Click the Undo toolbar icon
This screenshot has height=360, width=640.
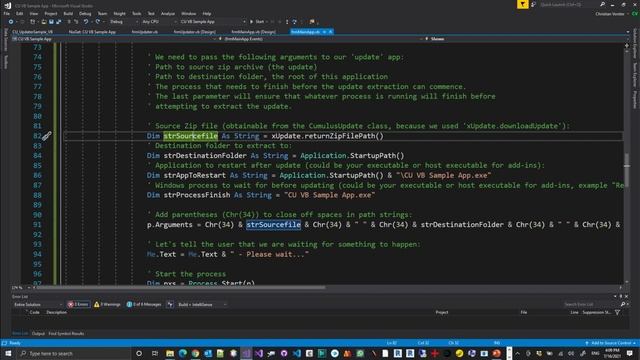(x=86, y=22)
